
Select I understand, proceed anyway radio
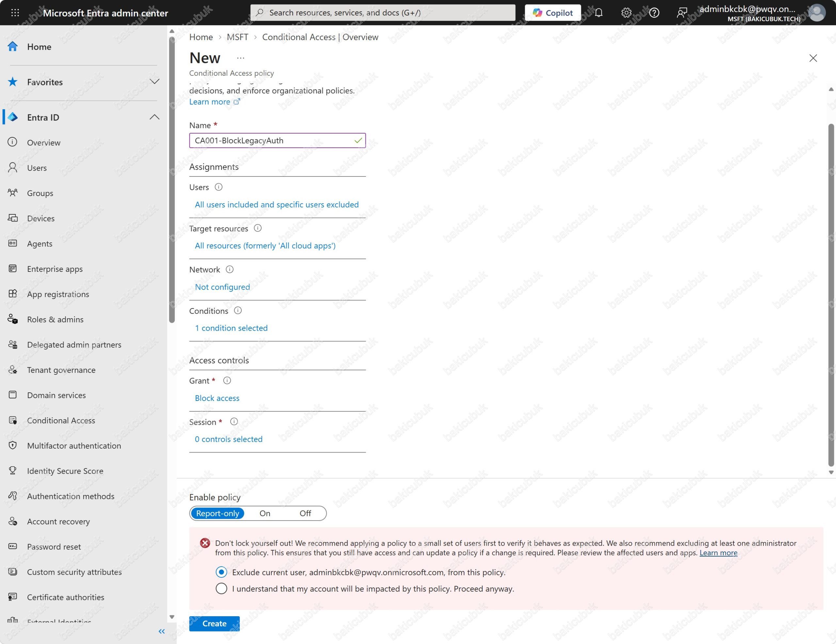[221, 588]
